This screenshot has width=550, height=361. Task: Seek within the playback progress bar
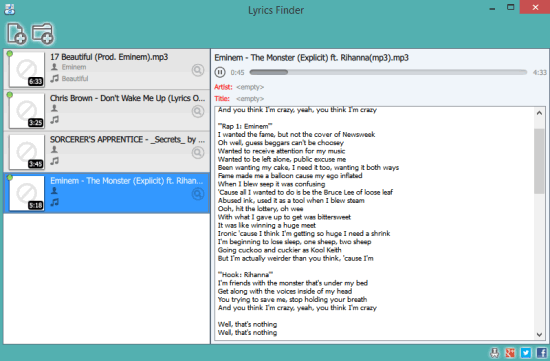click(x=388, y=72)
